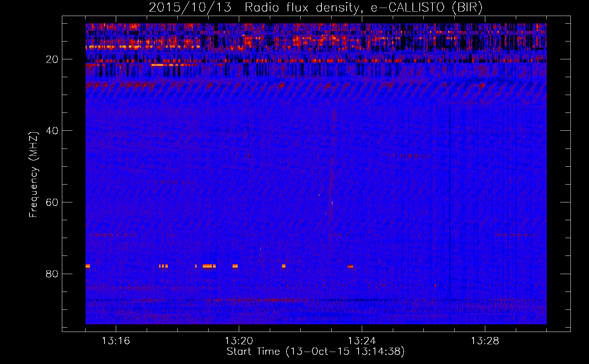Click the "Start Time (13-Oct-15 13:14:38)" x-axis label
The image size is (589, 364).
click(316, 352)
